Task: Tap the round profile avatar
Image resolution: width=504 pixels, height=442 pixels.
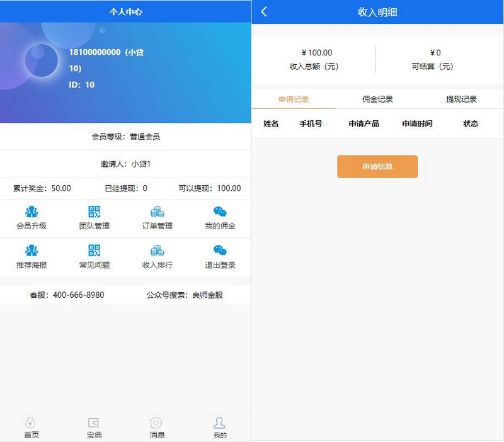Action: [42, 60]
